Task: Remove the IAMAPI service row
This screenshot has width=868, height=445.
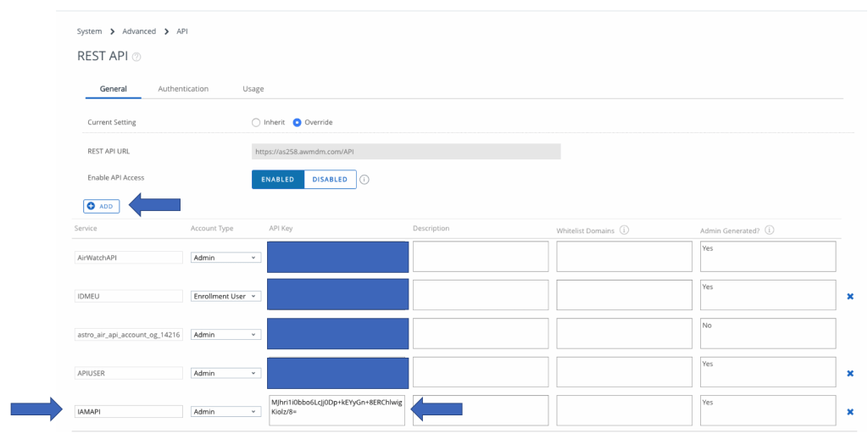Action: 850,412
